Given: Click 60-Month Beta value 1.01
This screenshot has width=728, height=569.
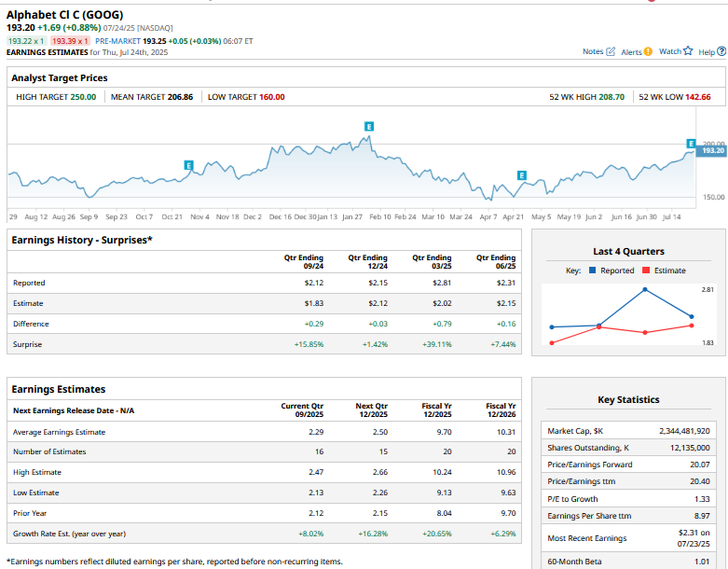Looking at the screenshot, I should (x=702, y=562).
